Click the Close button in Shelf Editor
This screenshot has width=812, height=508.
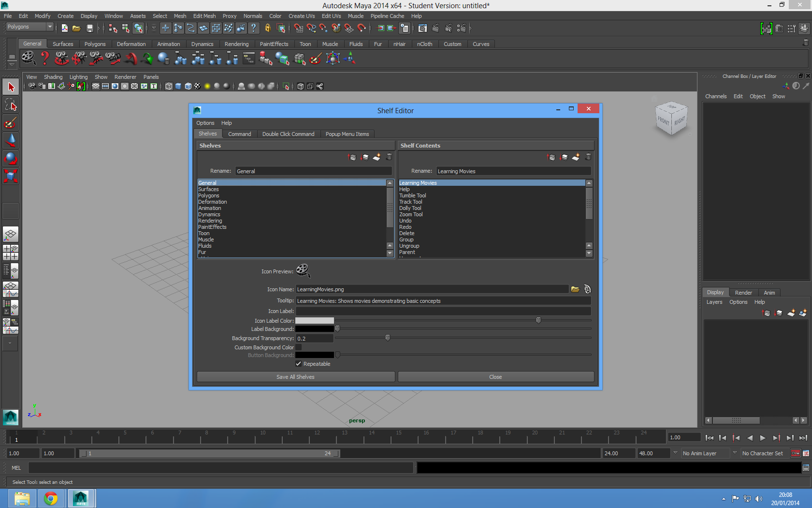click(x=496, y=377)
